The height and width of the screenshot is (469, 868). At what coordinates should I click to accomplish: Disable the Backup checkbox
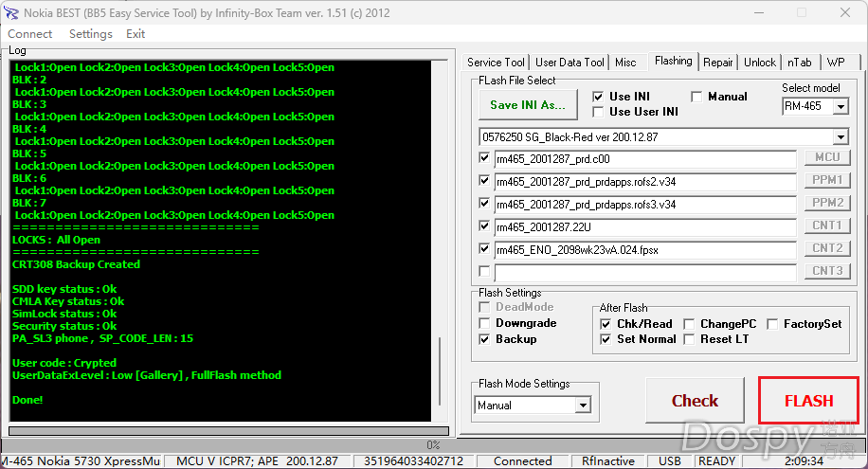(x=484, y=339)
